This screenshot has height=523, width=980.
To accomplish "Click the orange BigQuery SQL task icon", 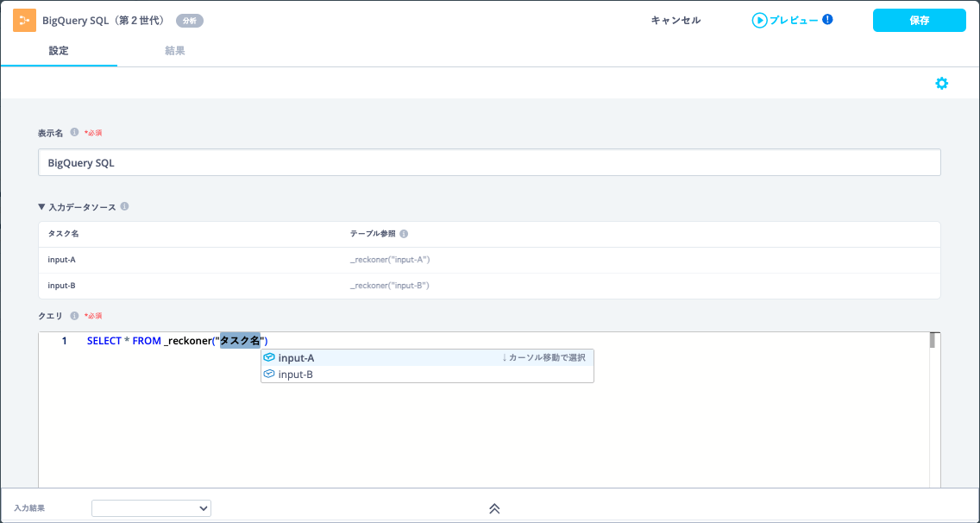I will coord(24,21).
